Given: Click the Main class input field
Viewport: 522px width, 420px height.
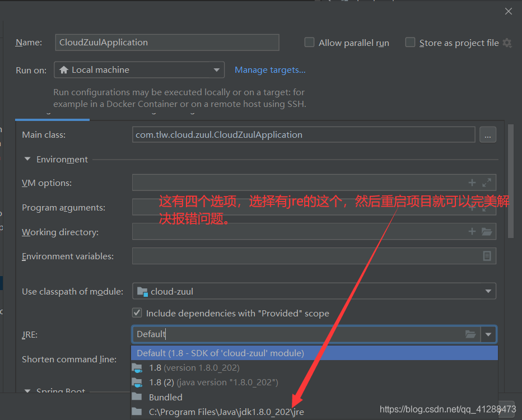Looking at the screenshot, I should (x=304, y=134).
